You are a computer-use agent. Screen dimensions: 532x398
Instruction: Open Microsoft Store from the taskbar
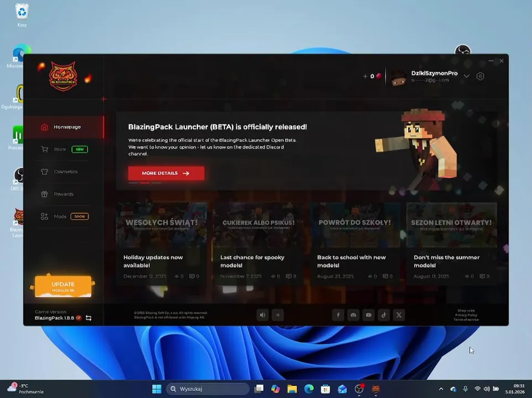325,389
